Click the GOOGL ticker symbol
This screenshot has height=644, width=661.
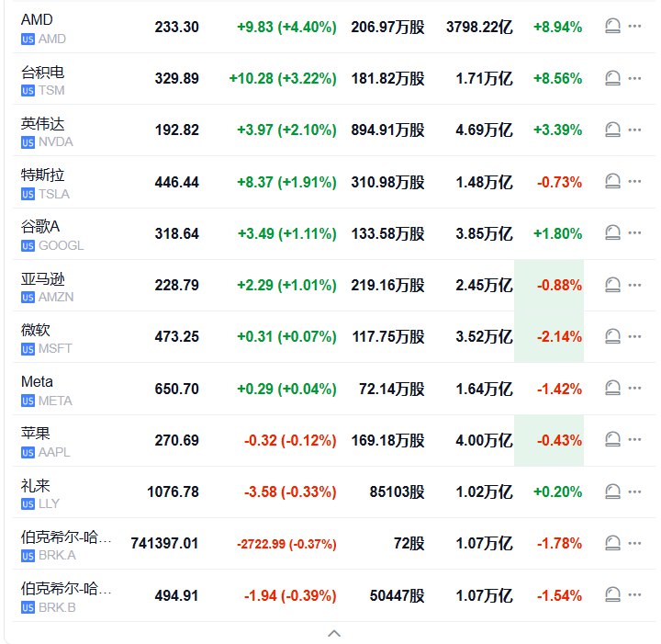[62, 245]
